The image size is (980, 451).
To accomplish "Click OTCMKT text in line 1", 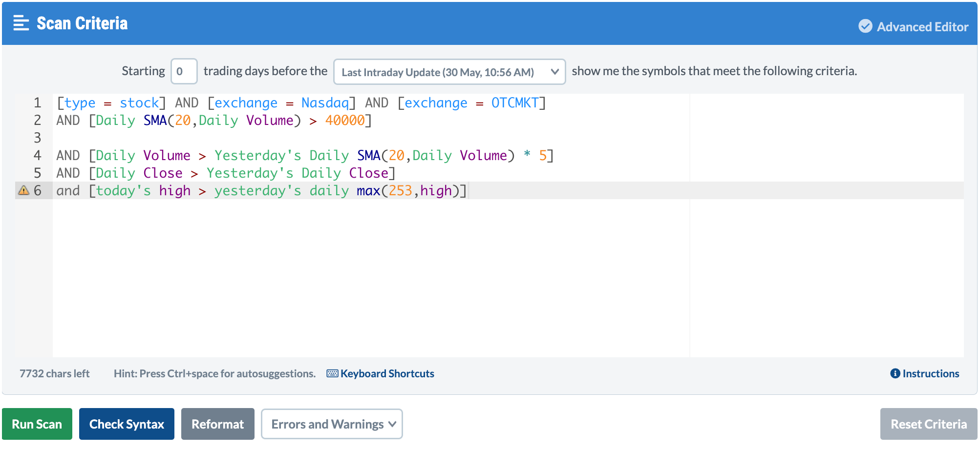I will [514, 102].
